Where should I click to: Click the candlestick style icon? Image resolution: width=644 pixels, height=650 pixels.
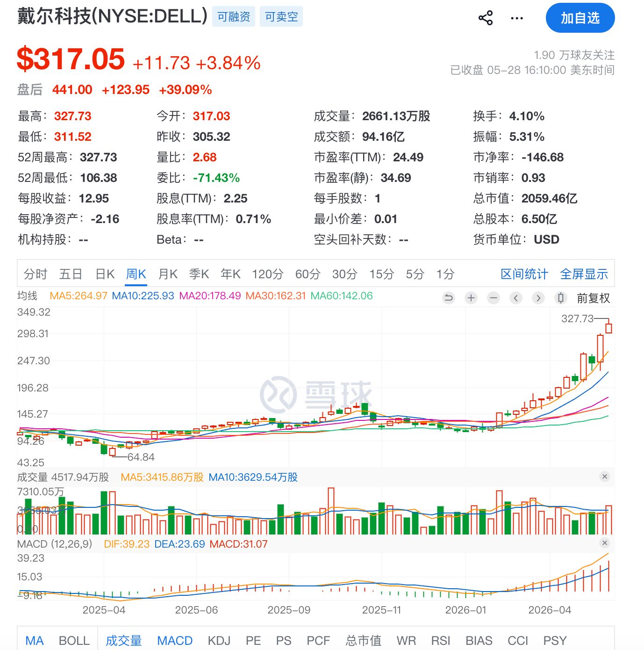561,298
